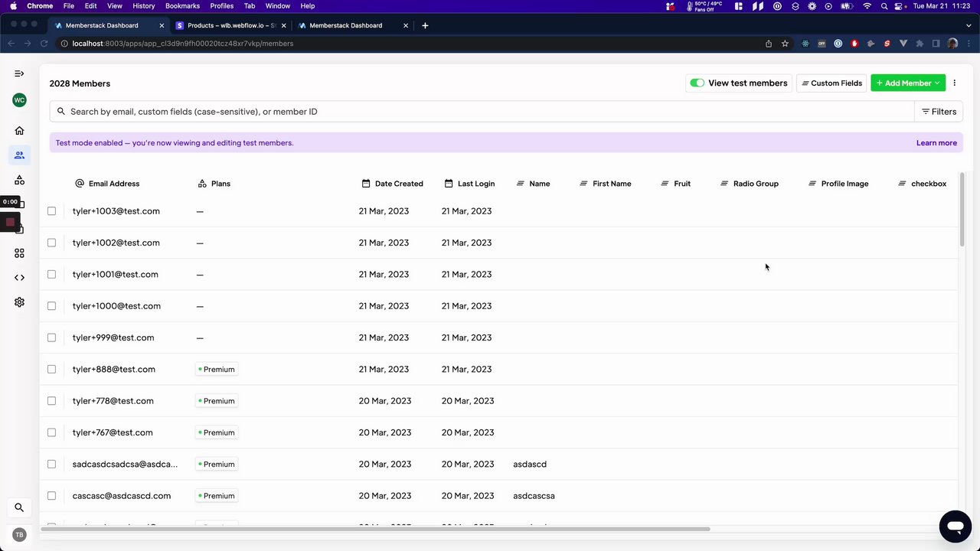Open the three-dot more options menu
Viewport: 980px width, 551px height.
[x=955, y=83]
